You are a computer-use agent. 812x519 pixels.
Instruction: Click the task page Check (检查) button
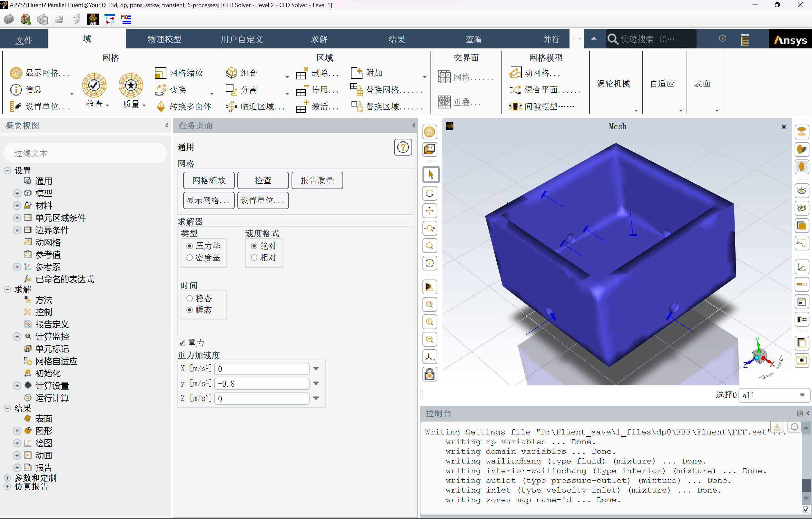pyautogui.click(x=263, y=180)
